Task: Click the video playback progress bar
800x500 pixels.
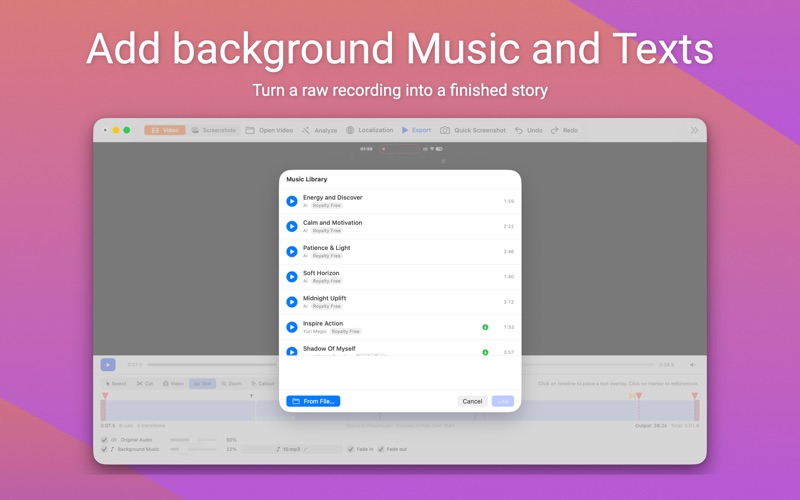Action: click(x=401, y=365)
